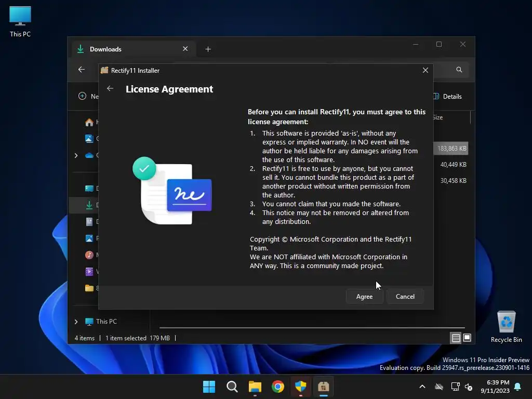Open the Details pane button
Viewport: 532px width, 399px height.
click(447, 96)
